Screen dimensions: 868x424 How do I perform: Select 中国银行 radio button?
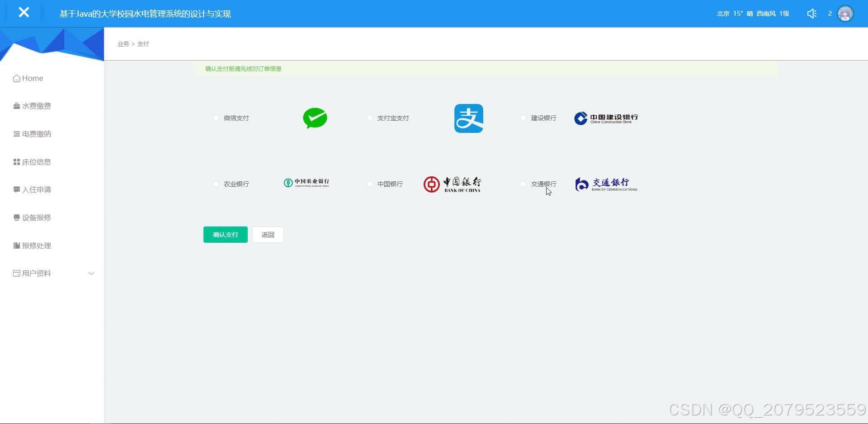tap(370, 184)
